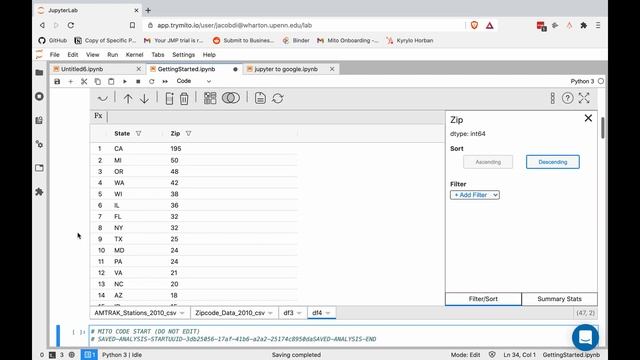The width and height of the screenshot is (640, 360).
Task: Open the Edit menu
Action: pos(73,55)
